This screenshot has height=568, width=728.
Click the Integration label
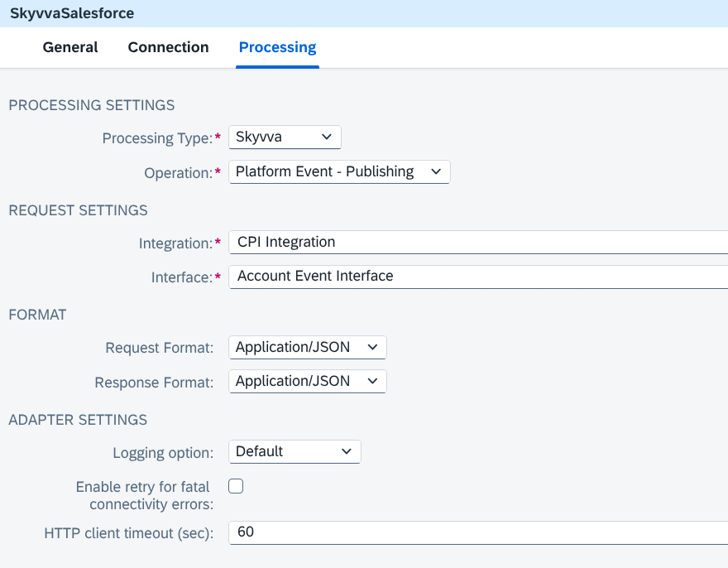coord(175,243)
